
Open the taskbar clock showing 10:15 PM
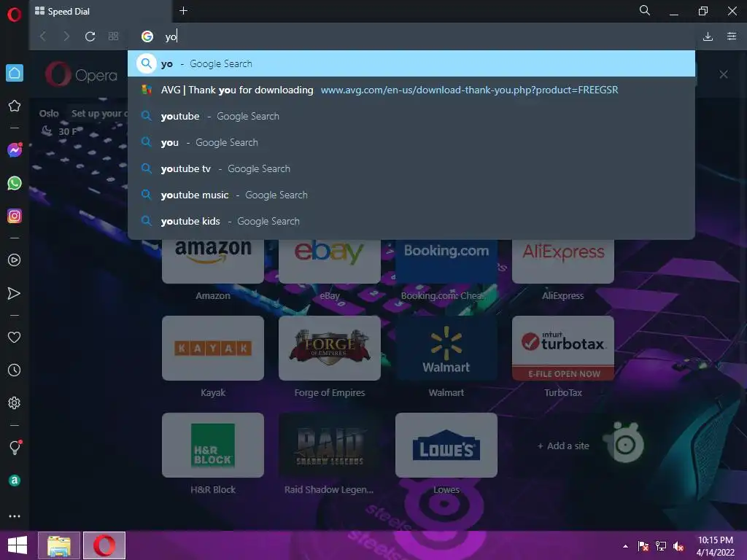click(x=715, y=546)
